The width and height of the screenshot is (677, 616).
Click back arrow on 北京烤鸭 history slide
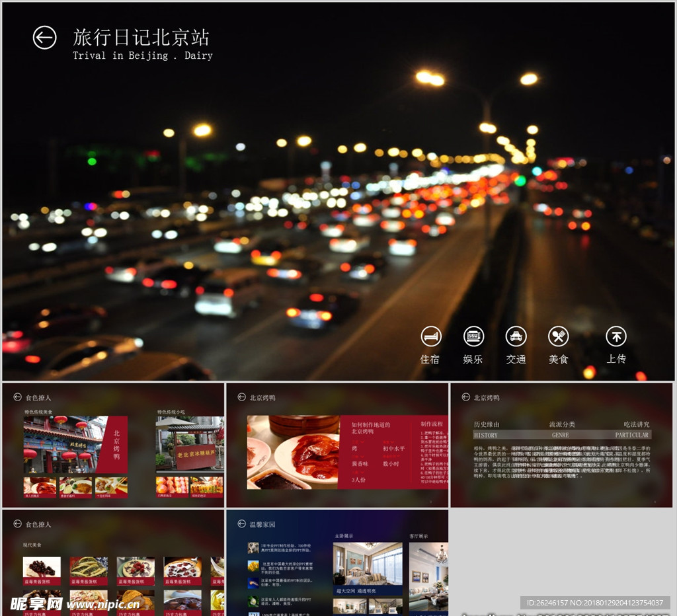(466, 397)
